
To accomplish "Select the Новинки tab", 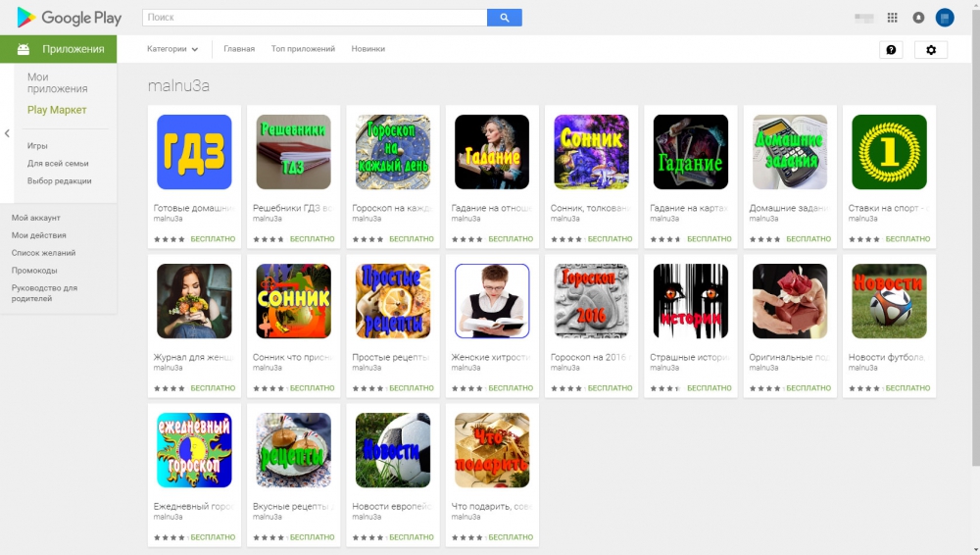I will coord(368,49).
